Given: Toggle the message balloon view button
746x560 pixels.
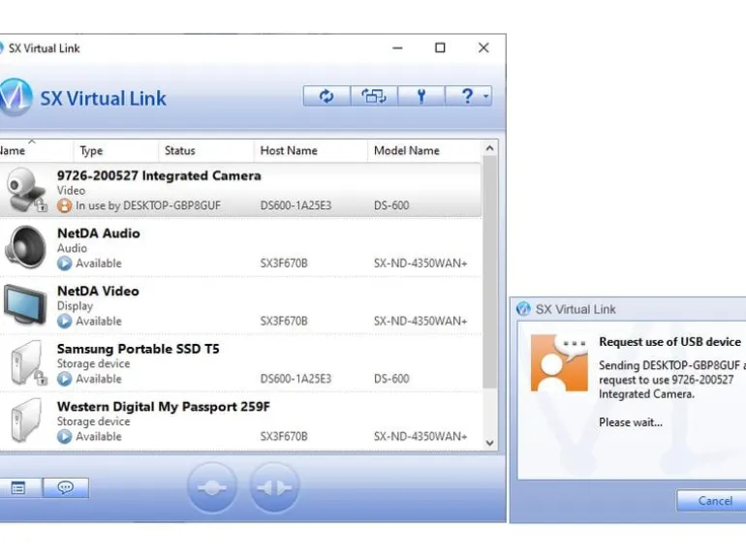Looking at the screenshot, I should click(66, 487).
